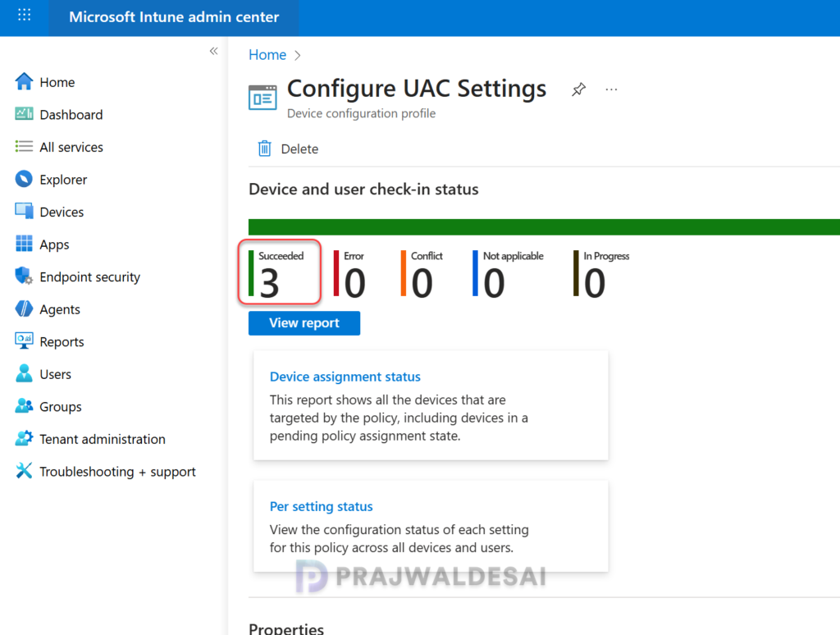Screen dimensions: 840x635
Task: Click the Configure UAC Settings heading
Action: point(417,89)
